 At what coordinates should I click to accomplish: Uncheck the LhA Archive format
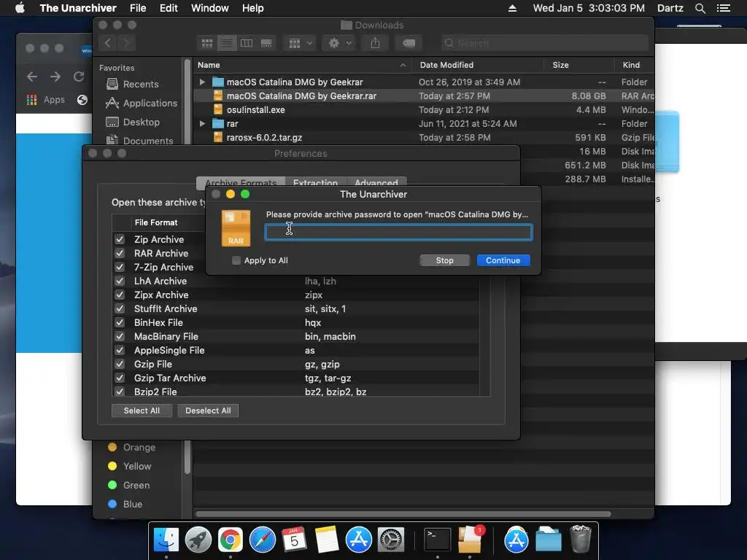point(120,281)
